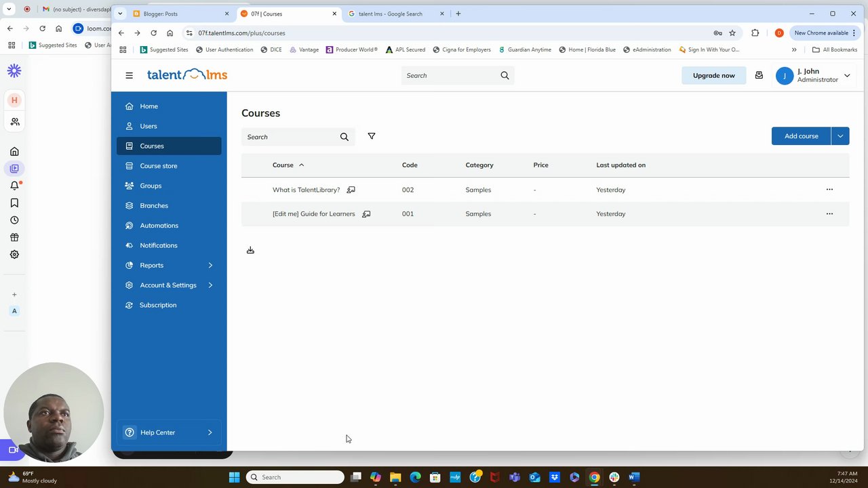Bookmark this page with the star icon
Viewport: 868px width, 488px height.
[732, 33]
